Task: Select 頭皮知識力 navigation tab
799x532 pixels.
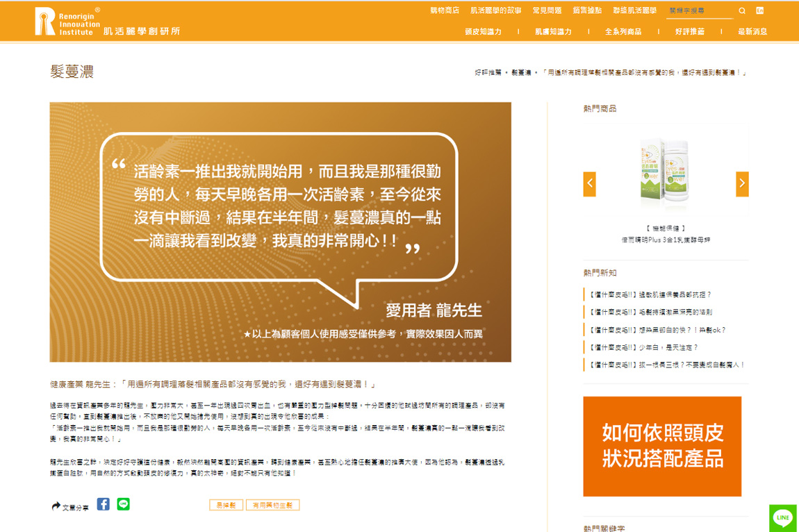Action: (x=483, y=31)
